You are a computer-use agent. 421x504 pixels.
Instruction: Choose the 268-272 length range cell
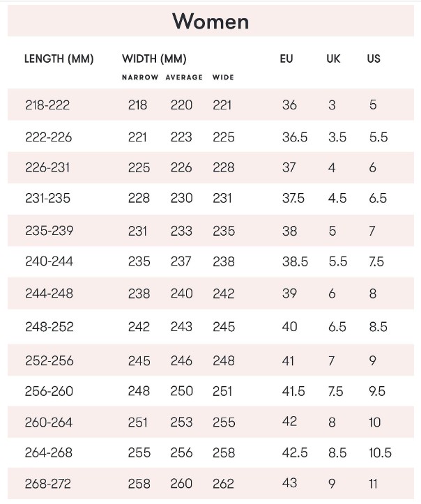pyautogui.click(x=47, y=484)
